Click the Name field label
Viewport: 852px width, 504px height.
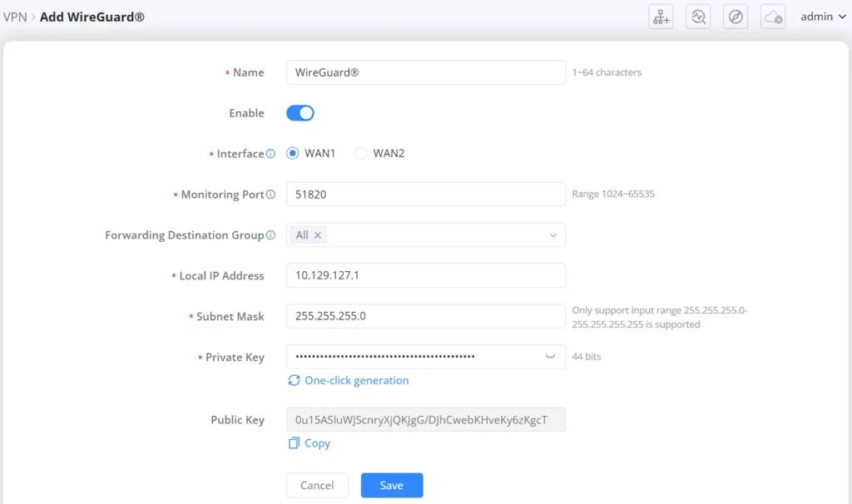[x=248, y=72]
